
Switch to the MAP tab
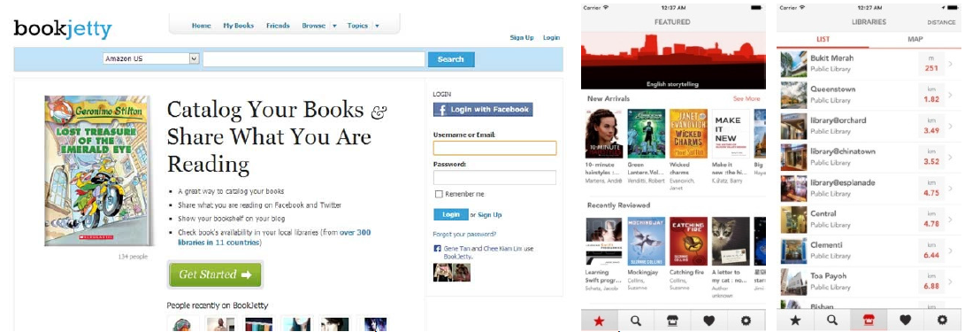click(x=915, y=39)
